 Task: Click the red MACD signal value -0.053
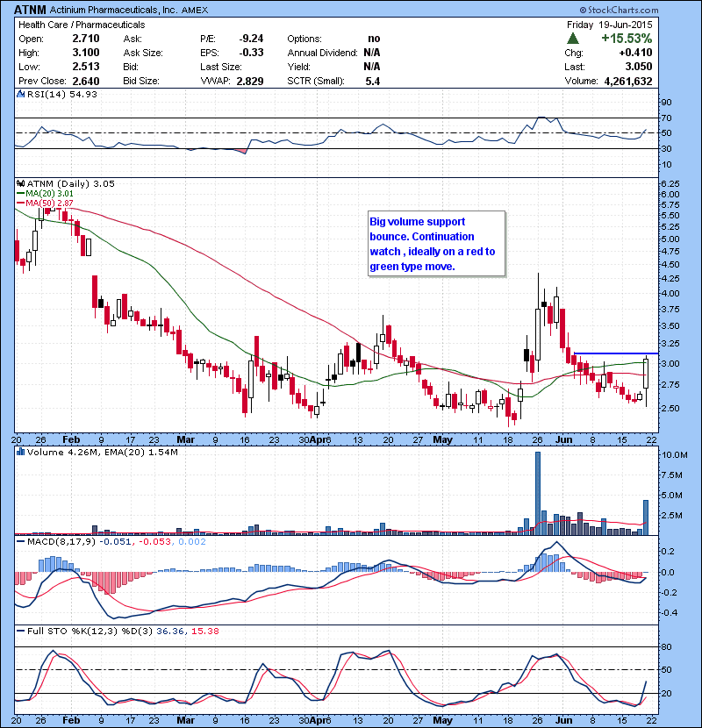tap(155, 541)
